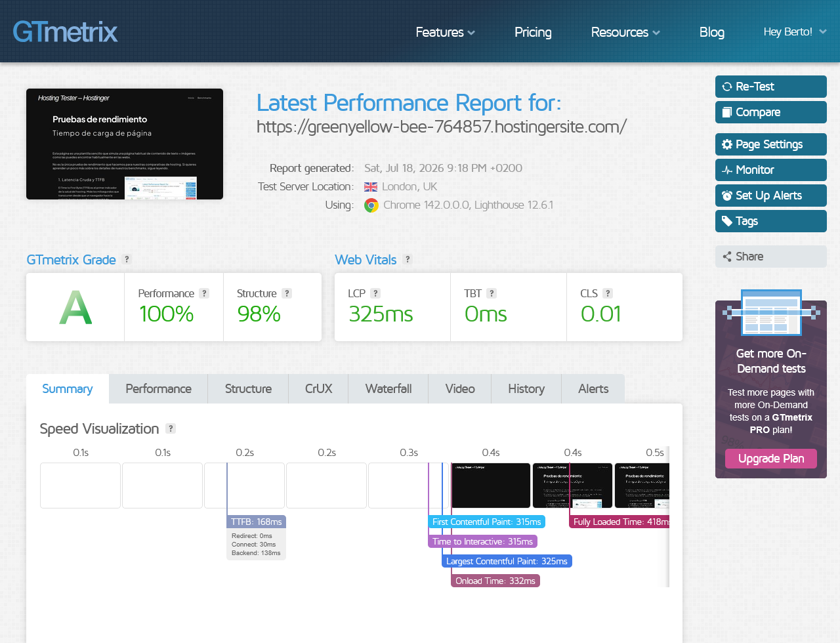Click the 98% Structure score
The image size is (840, 643).
point(259,314)
